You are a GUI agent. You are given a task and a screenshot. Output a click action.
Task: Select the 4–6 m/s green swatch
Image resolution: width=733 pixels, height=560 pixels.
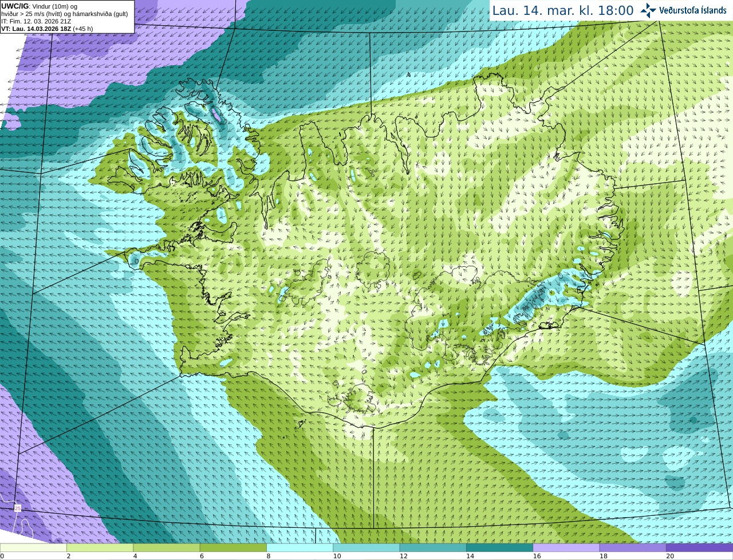click(x=167, y=547)
